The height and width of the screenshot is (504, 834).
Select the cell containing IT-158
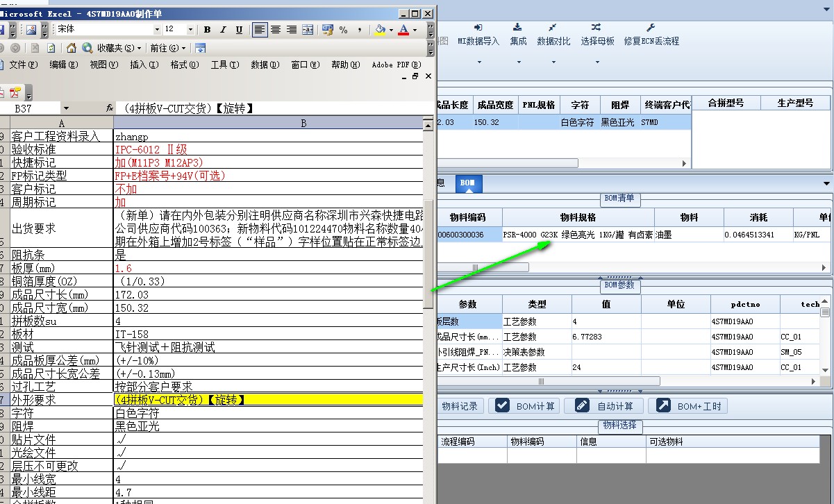coord(268,334)
